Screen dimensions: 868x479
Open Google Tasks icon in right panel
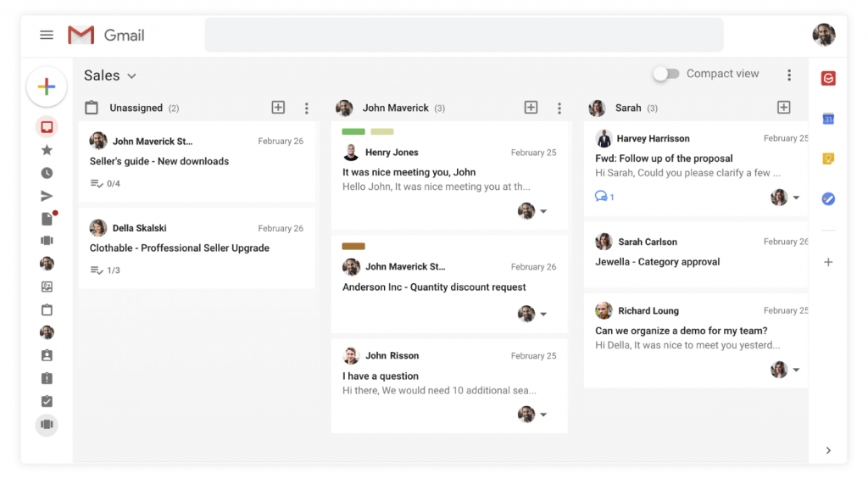pos(828,198)
